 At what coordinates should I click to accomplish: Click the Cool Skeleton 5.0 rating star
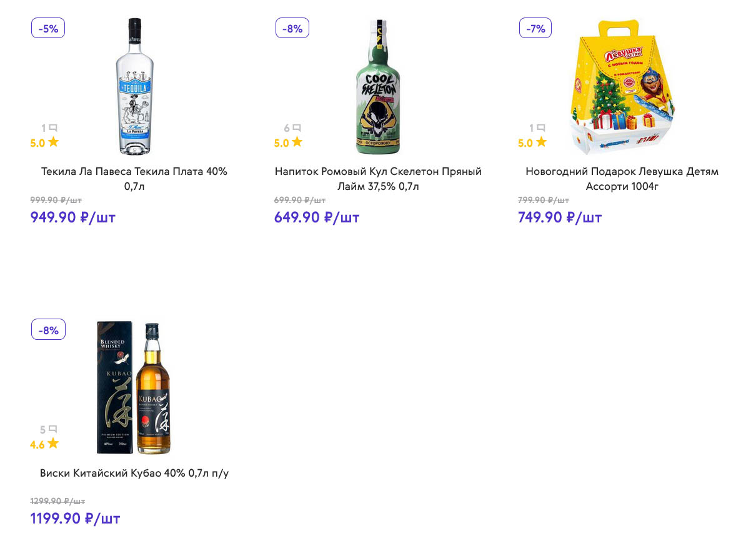pyautogui.click(x=297, y=142)
